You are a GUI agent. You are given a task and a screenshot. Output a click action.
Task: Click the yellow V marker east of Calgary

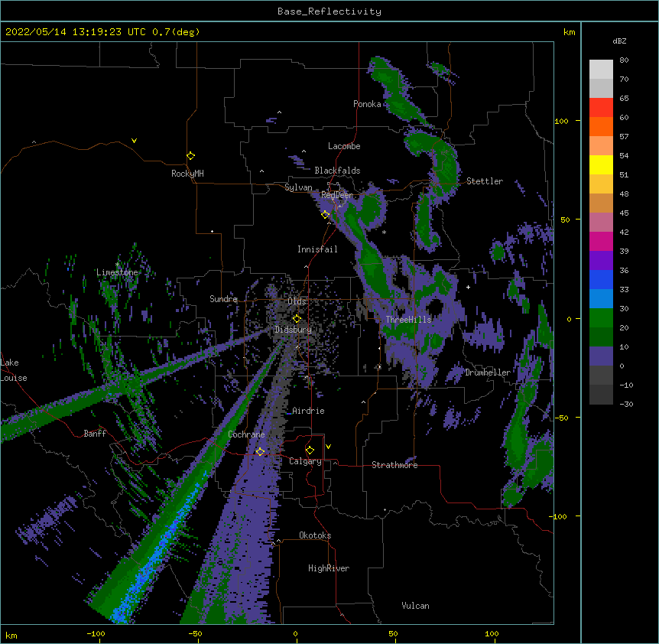328,447
